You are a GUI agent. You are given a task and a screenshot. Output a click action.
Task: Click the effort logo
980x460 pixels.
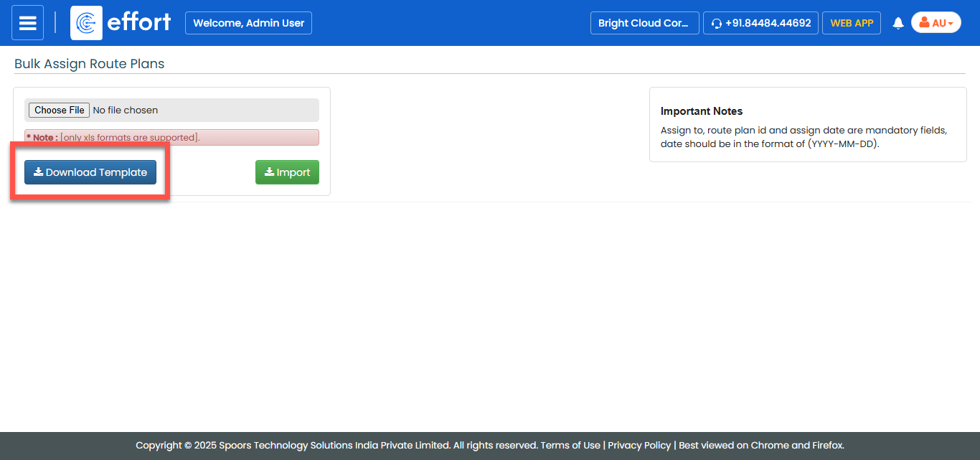(x=121, y=23)
